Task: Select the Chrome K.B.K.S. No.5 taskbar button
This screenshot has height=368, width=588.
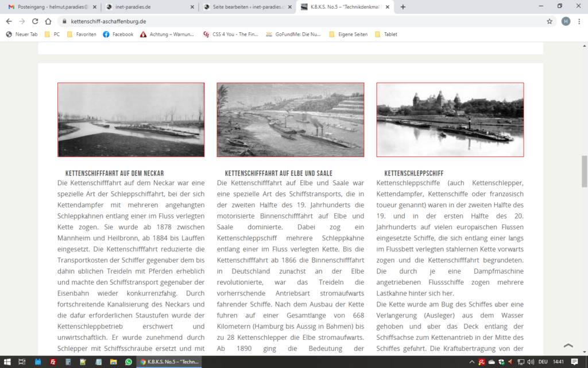Action: coord(169,362)
